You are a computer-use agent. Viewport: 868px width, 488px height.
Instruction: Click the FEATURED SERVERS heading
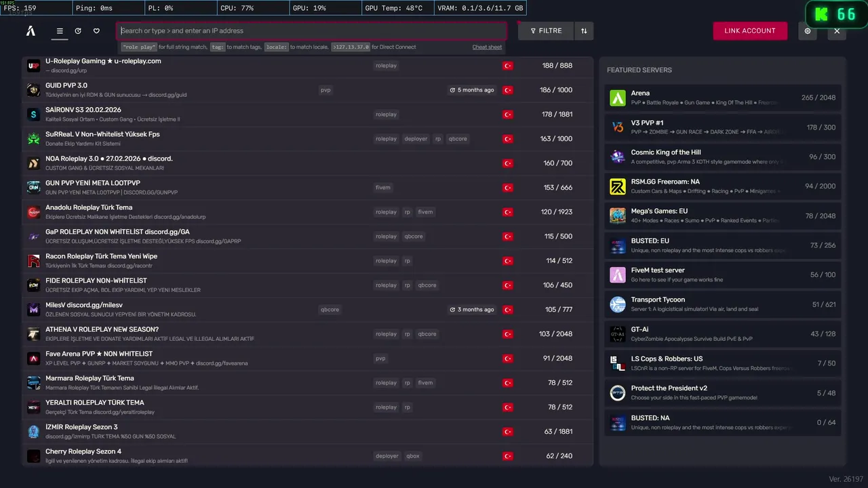point(639,70)
